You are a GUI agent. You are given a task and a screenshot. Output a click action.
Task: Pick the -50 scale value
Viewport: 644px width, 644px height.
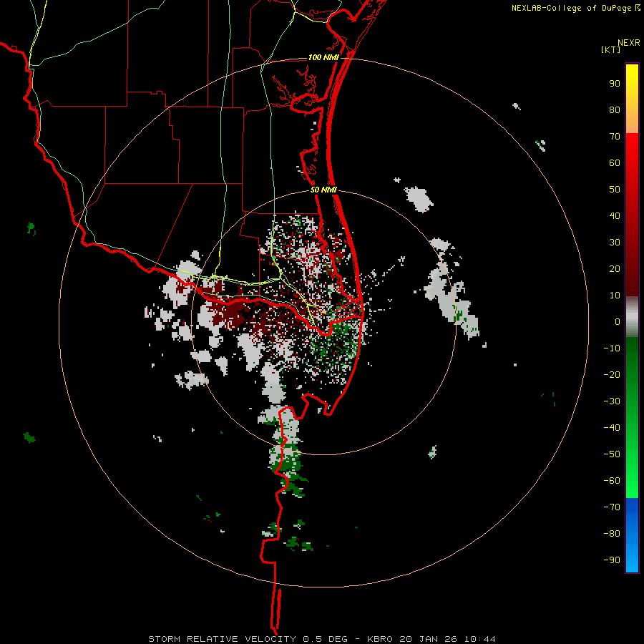click(612, 454)
